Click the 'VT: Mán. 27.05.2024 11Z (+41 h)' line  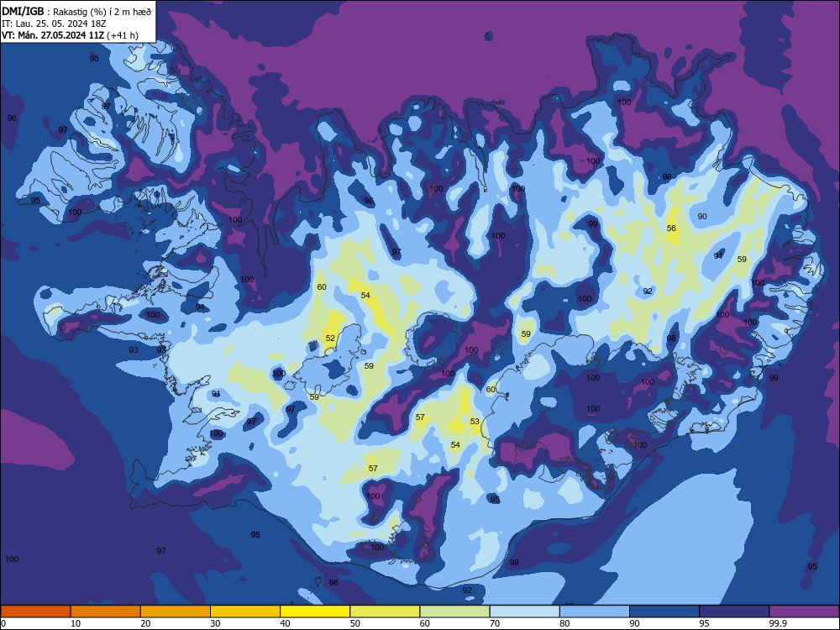pyautogui.click(x=71, y=35)
